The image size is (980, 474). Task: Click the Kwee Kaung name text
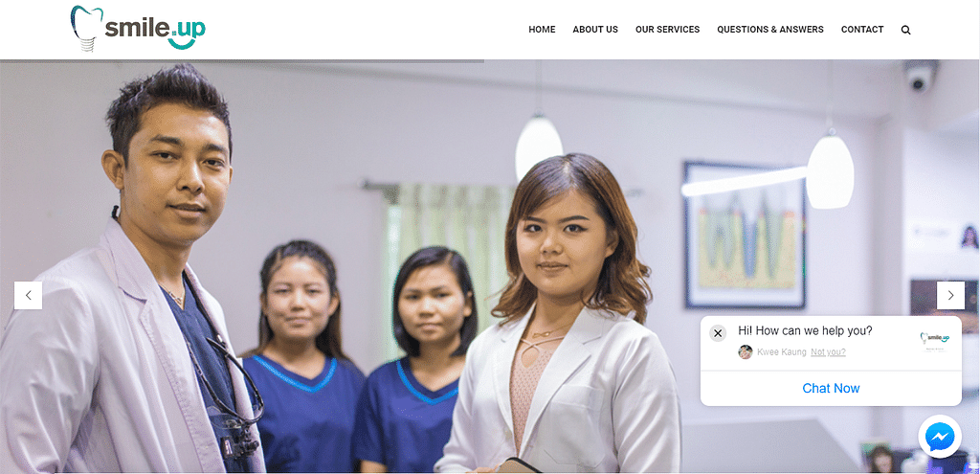tap(781, 352)
